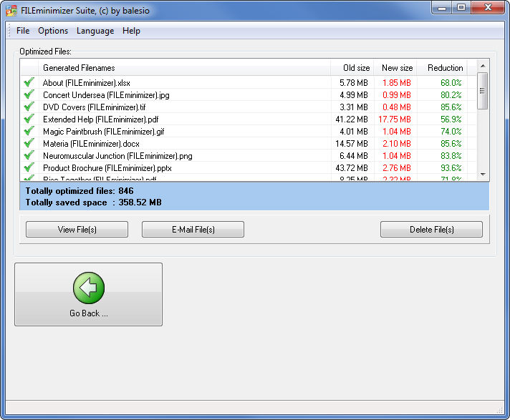
Task: Open the File menu
Action: pos(23,31)
